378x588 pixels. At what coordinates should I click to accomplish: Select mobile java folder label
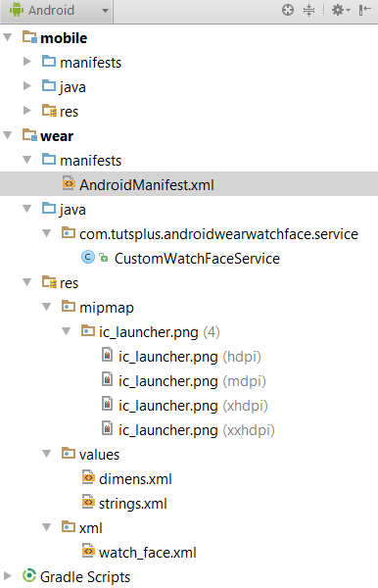click(x=72, y=87)
